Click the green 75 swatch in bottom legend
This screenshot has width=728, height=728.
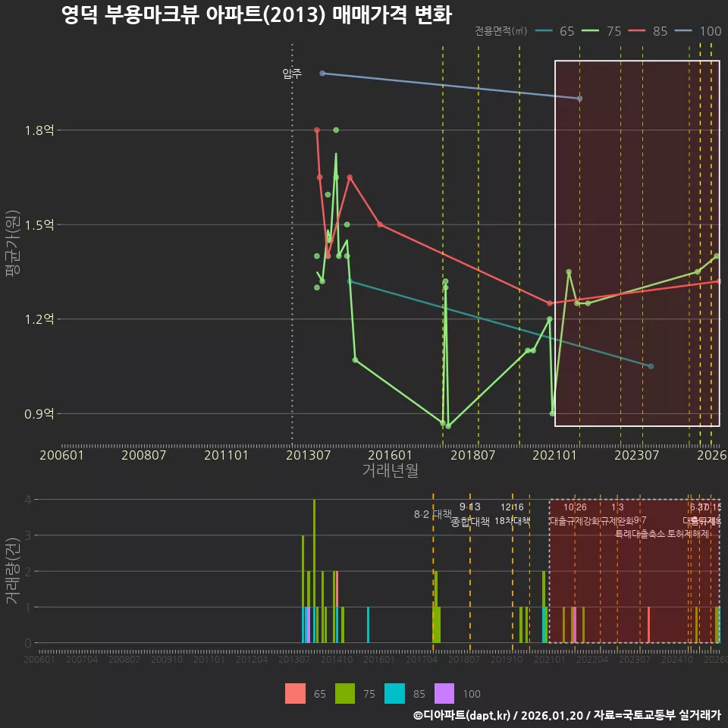(x=345, y=693)
